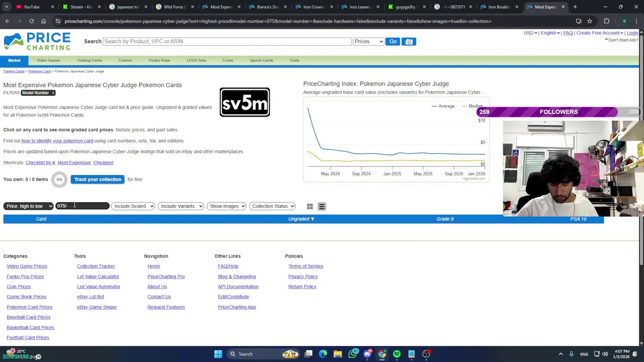644x362 pixels.
Task: Open Chrome from taskbar
Action: click(x=382, y=354)
